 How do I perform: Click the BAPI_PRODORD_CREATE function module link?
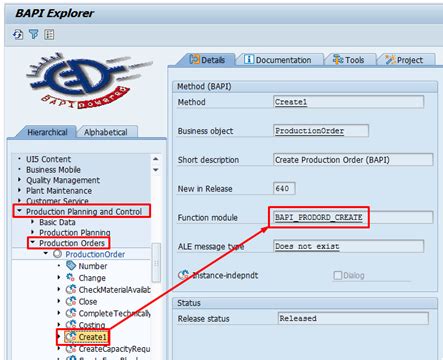coord(318,217)
